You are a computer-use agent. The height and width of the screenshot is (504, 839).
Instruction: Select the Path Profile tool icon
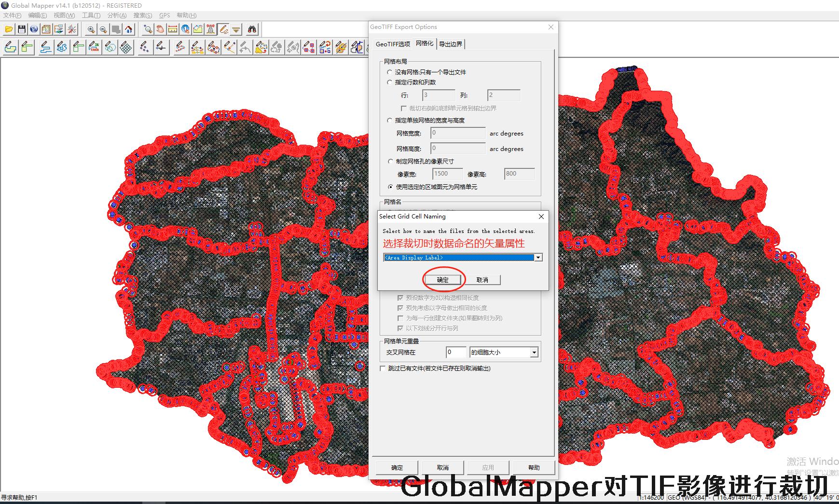(x=198, y=29)
